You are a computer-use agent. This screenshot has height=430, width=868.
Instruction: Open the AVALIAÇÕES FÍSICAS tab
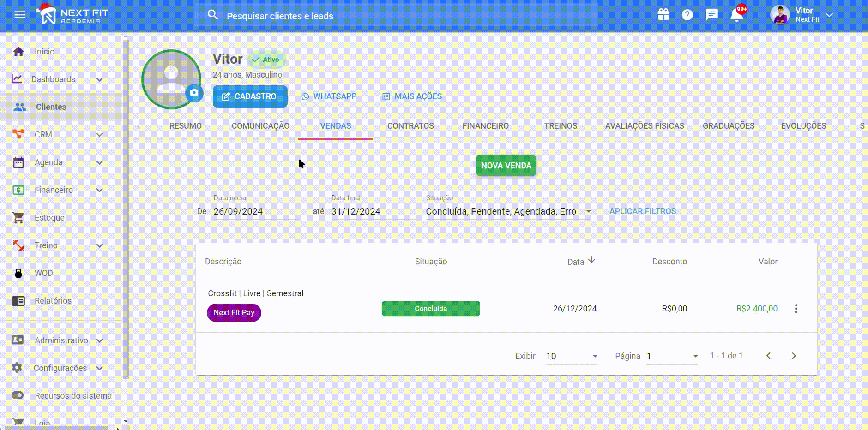pyautogui.click(x=645, y=126)
